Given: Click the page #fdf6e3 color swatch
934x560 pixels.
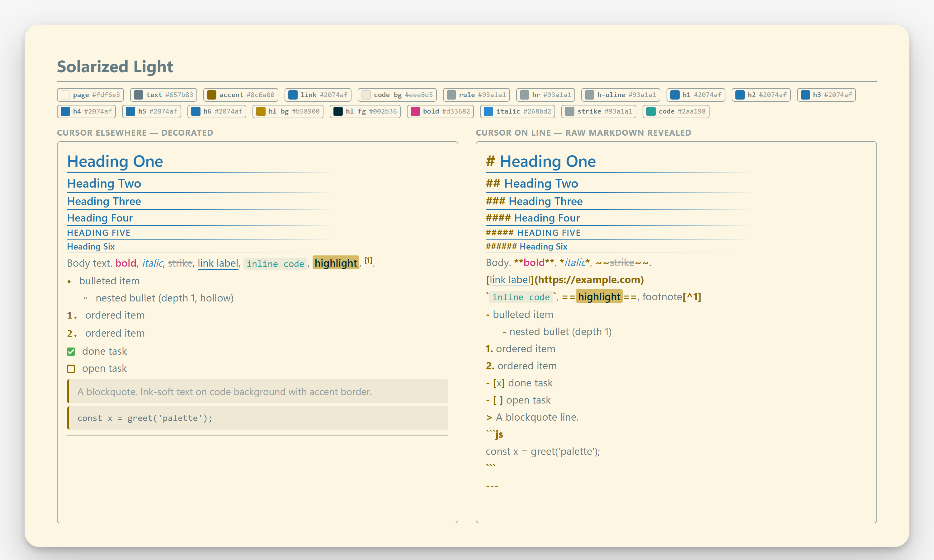Looking at the screenshot, I should tap(90, 95).
